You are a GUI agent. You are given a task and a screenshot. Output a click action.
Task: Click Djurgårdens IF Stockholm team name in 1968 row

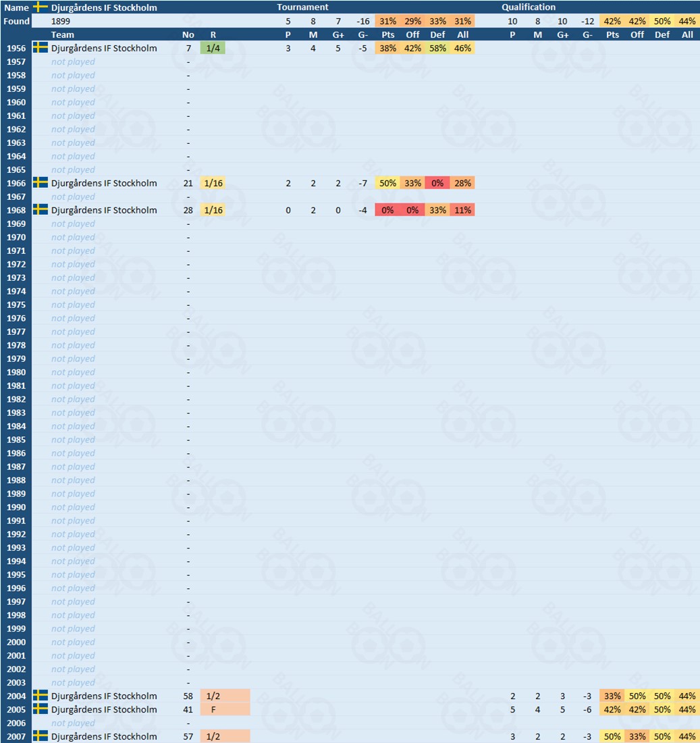tap(104, 210)
